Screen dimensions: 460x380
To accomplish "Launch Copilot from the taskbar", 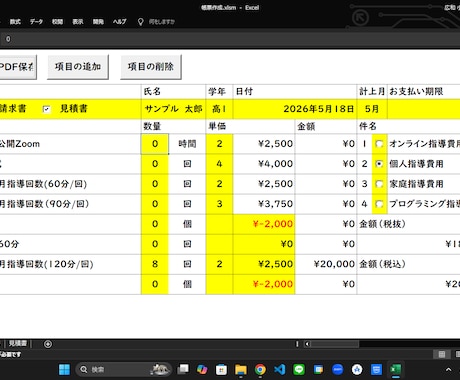I will 202,369.
